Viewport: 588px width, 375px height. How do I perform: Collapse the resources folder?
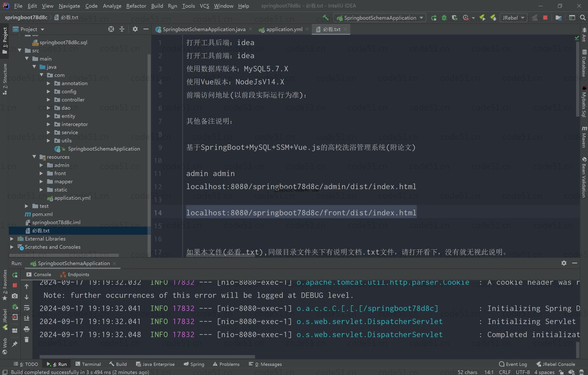click(34, 157)
